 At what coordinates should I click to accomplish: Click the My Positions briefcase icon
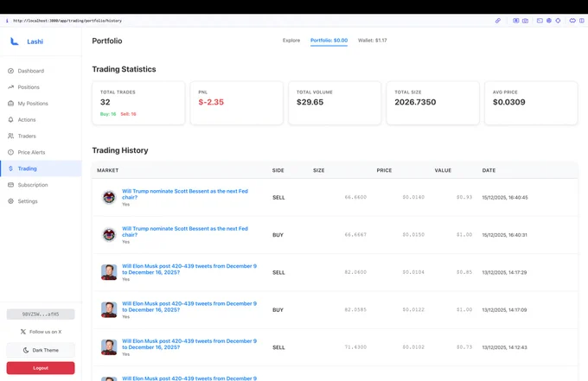pyautogui.click(x=11, y=104)
